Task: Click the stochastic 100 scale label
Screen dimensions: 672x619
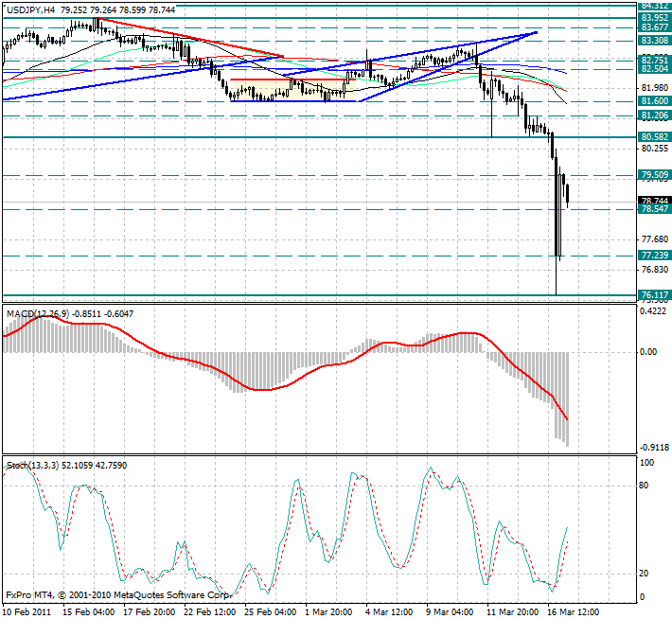Action: point(646,463)
